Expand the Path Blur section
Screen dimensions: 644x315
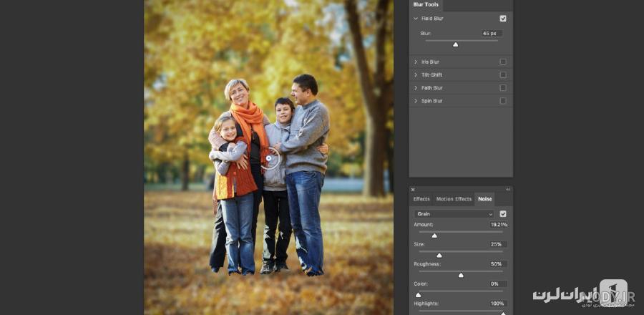click(416, 88)
